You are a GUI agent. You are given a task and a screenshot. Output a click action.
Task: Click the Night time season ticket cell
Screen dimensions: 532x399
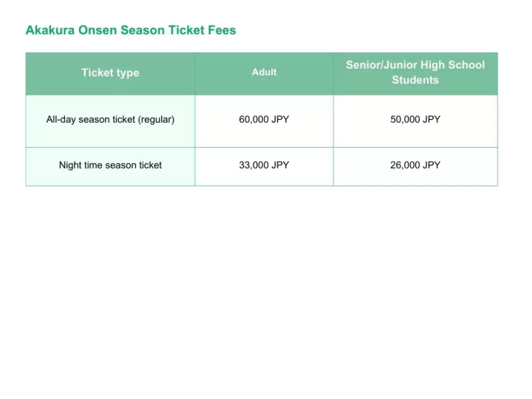pos(110,165)
